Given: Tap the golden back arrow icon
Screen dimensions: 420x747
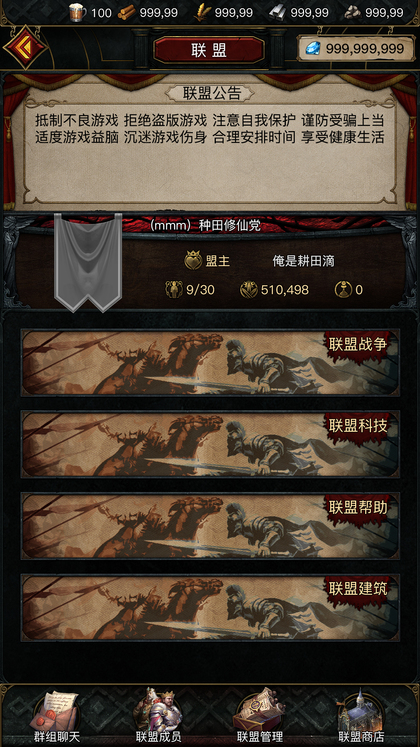Looking at the screenshot, I should 25,47.
